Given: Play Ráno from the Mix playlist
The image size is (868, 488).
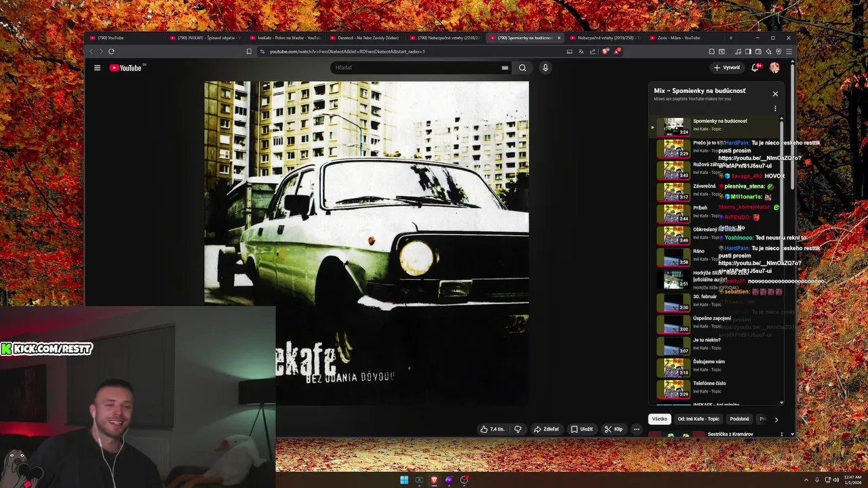Looking at the screenshot, I should 715,256.
